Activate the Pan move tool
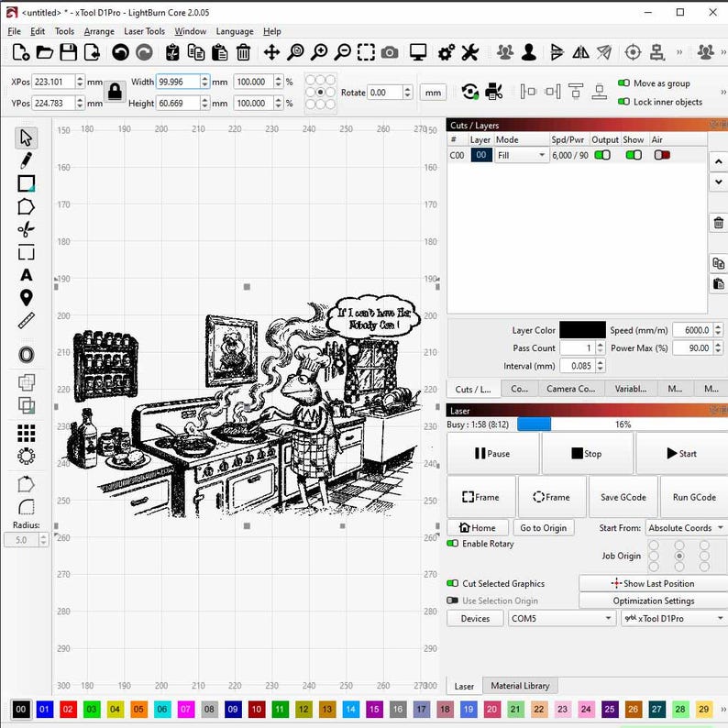Image resolution: width=728 pixels, height=728 pixels. [271, 52]
